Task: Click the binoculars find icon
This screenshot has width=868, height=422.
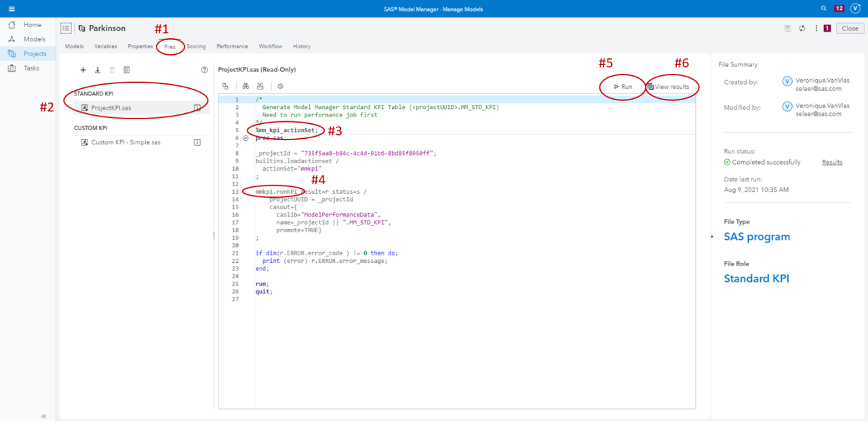Action: (x=246, y=86)
